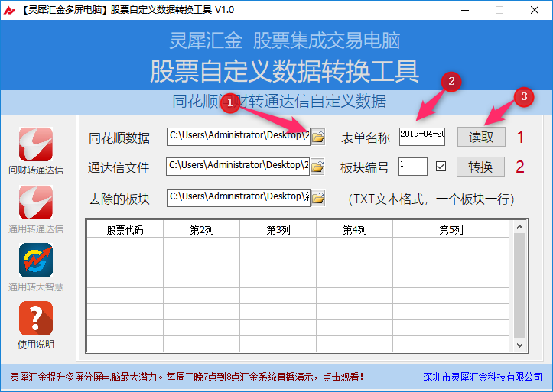Open the 使用说明 help icon
553x392 pixels.
(x=36, y=318)
